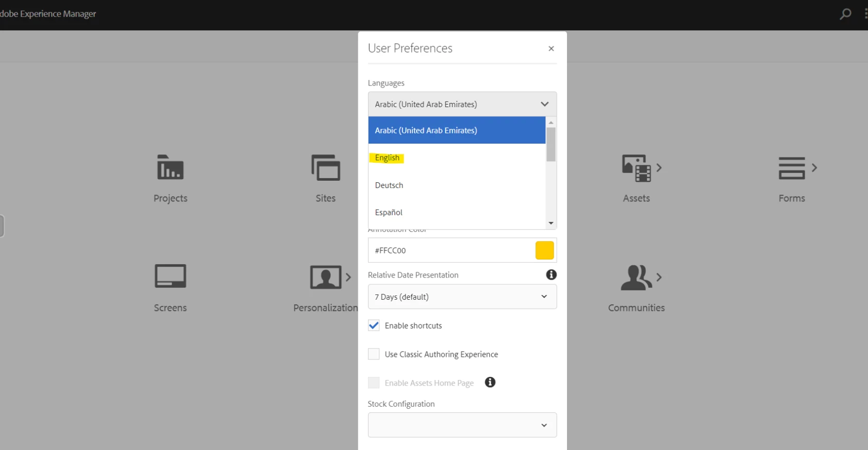Open the Communities console icon
868x450 pixels.
pos(637,278)
